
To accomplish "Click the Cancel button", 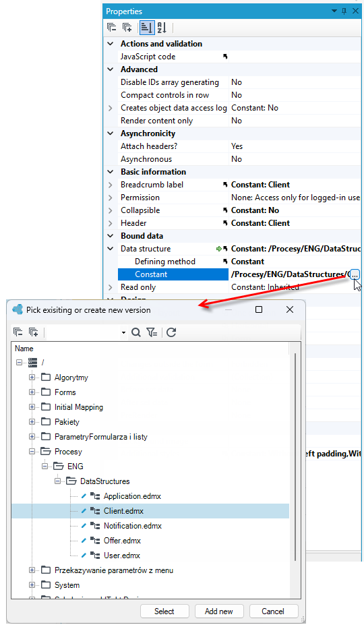I will pyautogui.click(x=273, y=611).
